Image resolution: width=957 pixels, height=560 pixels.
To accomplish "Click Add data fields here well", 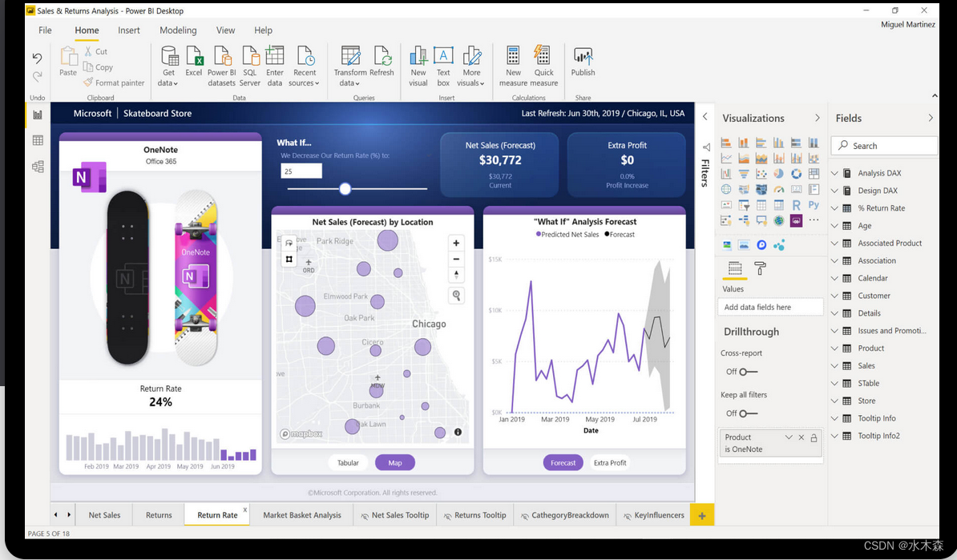I will [770, 307].
